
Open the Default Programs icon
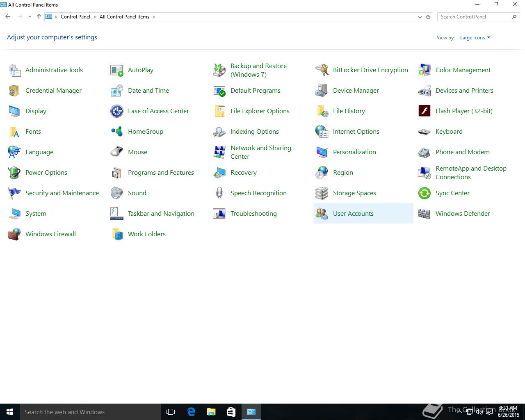[x=219, y=91]
